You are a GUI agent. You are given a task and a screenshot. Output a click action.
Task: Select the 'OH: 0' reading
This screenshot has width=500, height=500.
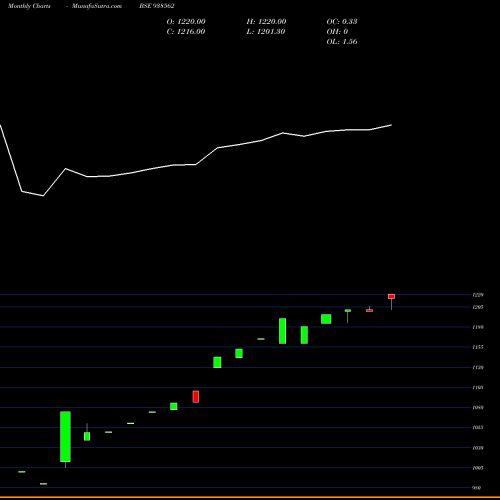[337, 32]
